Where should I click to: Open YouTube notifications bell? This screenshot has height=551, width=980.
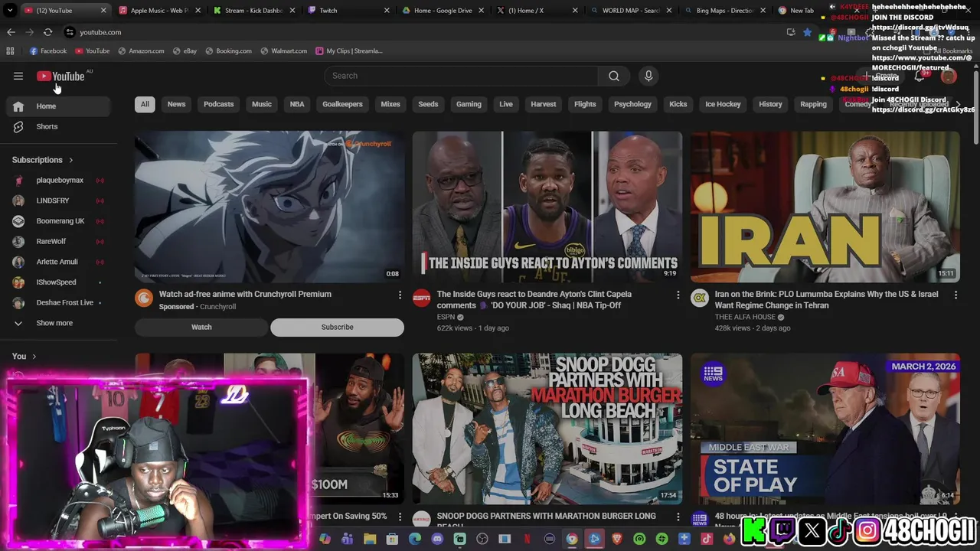[920, 76]
